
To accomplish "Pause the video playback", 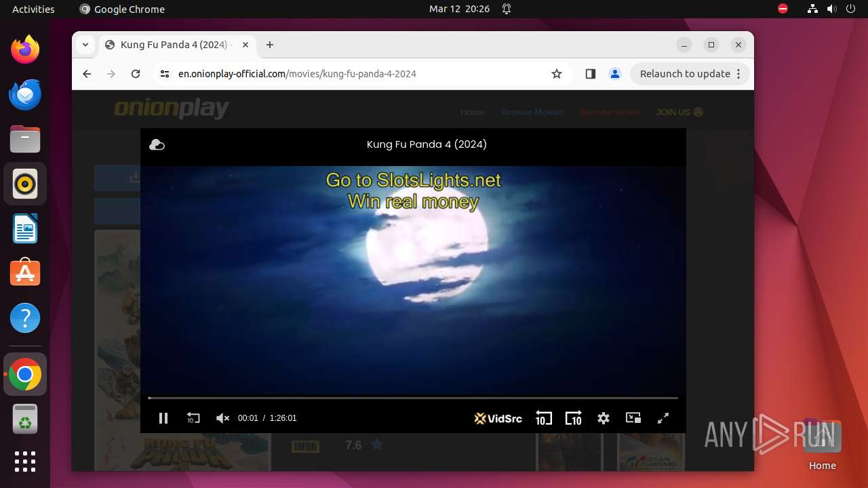I will tap(163, 418).
